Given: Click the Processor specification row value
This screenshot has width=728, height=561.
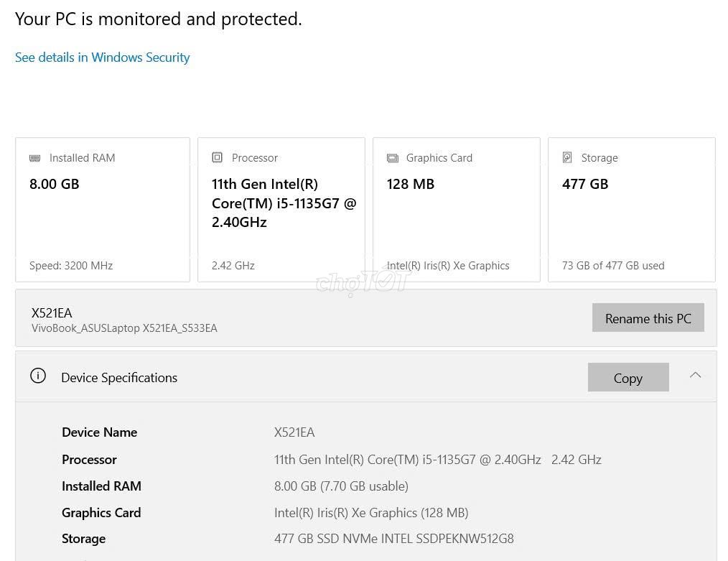Looking at the screenshot, I should click(437, 460).
